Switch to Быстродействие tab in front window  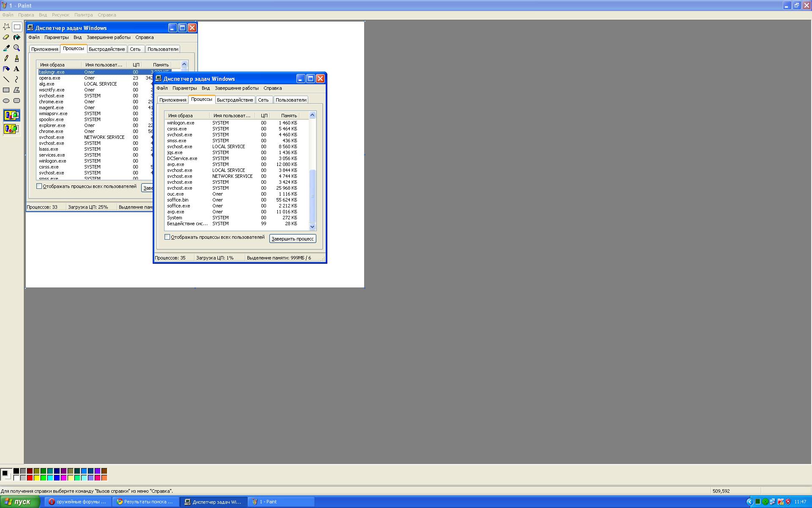tap(235, 100)
